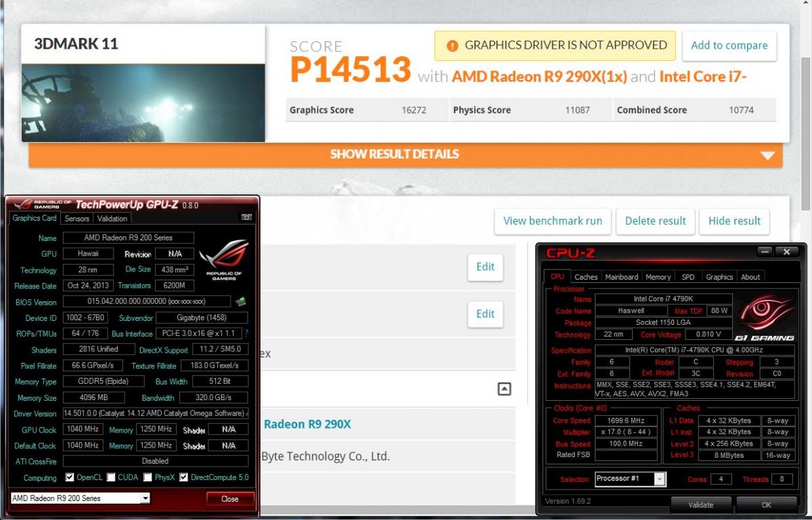Click the Graphics Score value 16272
This screenshot has width=812, height=520.
click(x=413, y=110)
